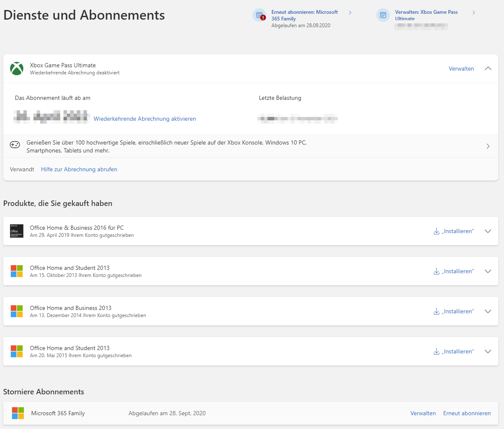Click Verwalten in the Microsoft 365 Family row

(x=423, y=413)
